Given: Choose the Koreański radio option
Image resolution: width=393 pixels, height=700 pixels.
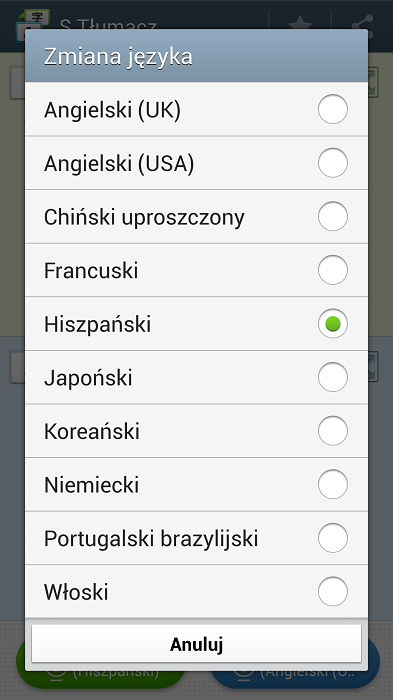Looking at the screenshot, I should [333, 431].
